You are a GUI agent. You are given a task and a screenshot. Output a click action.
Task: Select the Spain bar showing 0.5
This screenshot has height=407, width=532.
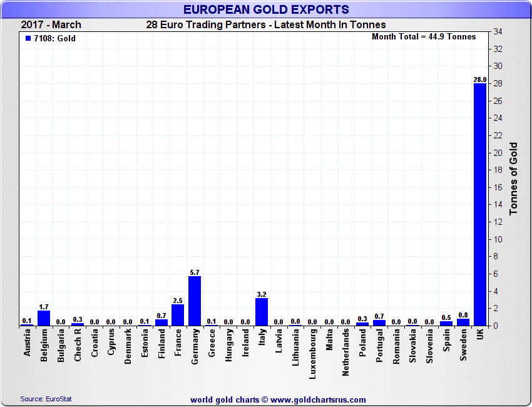[446, 324]
